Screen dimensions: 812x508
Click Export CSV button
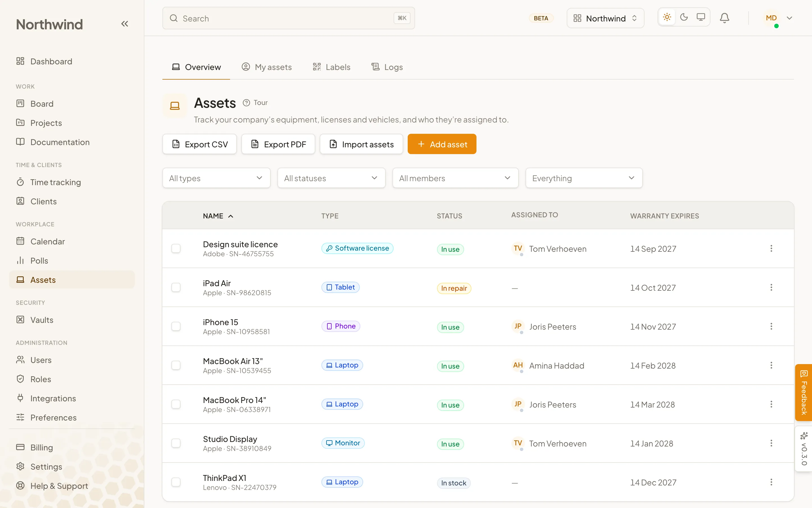tap(200, 144)
